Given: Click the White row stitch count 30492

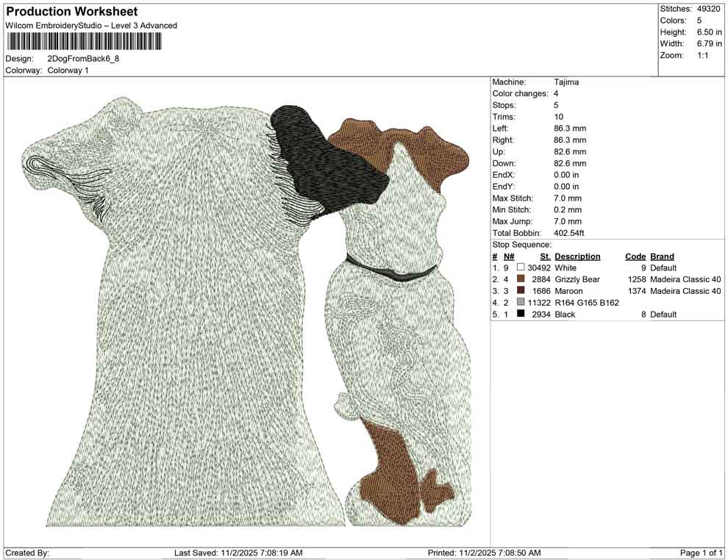Looking at the screenshot, I should point(539,268).
